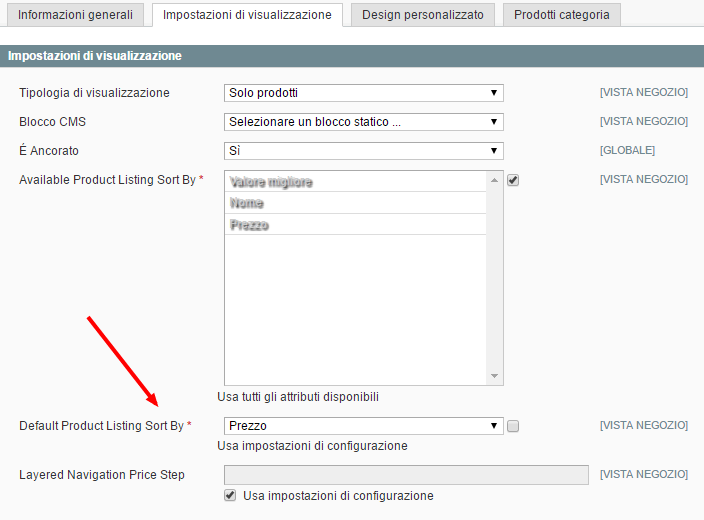
Task: Uncheck the checkbox under Layered Navigation Price Step
Action: (231, 495)
